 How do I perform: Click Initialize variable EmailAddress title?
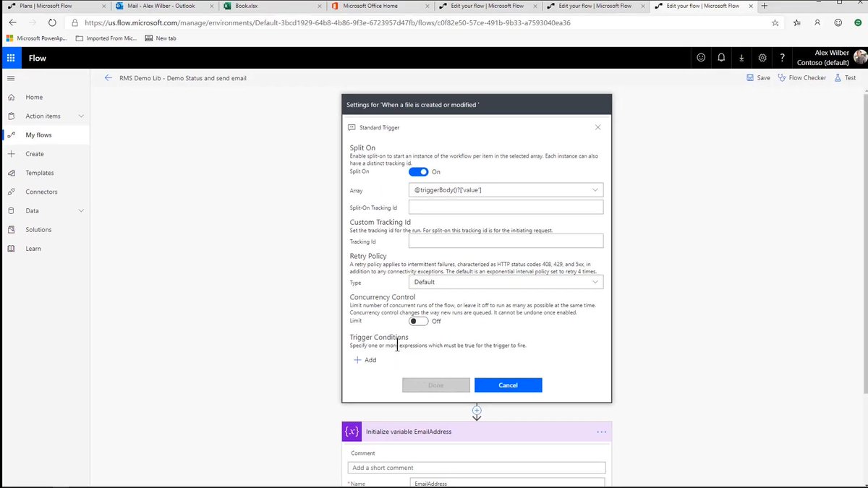click(409, 432)
